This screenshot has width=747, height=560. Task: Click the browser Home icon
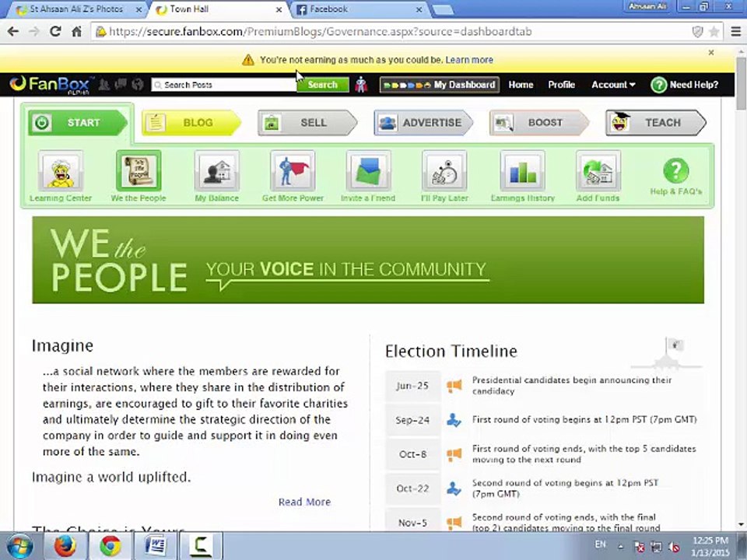[x=76, y=31]
